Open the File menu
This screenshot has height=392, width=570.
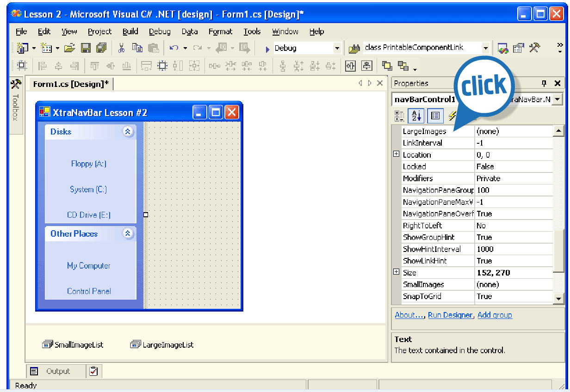coord(21,31)
